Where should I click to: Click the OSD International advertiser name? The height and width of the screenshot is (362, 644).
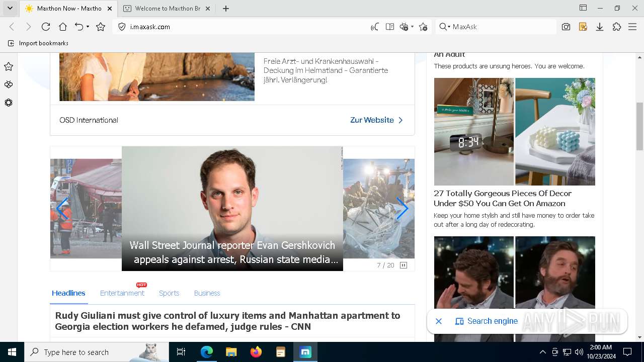(x=89, y=120)
